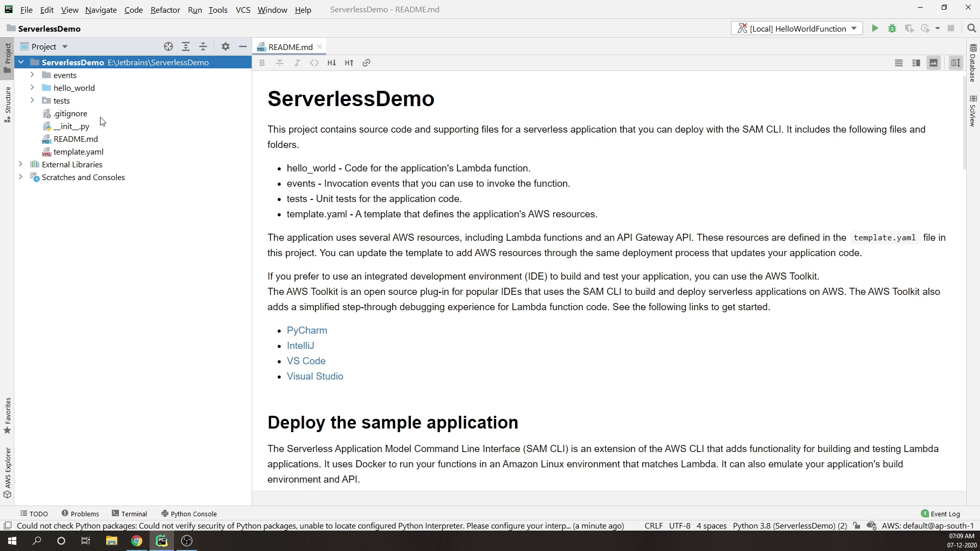
Task: Open the Refactor menu
Action: [x=165, y=10]
